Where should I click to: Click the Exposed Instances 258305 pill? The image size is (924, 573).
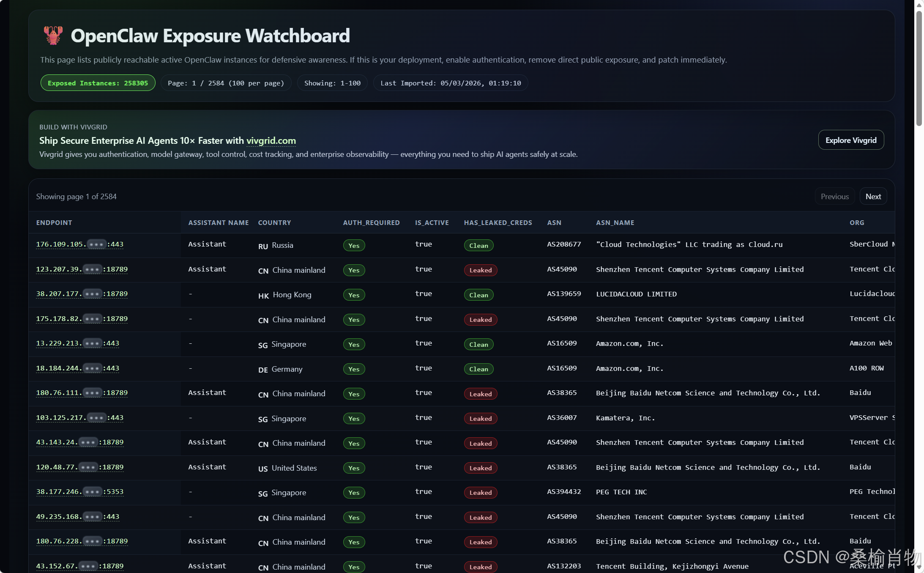point(98,83)
